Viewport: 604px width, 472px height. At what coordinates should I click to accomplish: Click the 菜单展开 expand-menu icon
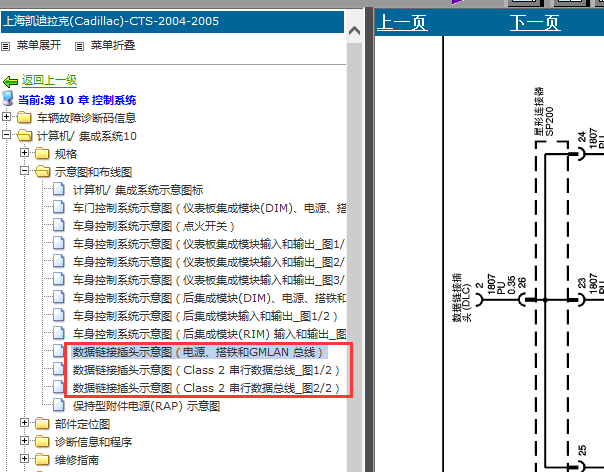pos(5,47)
